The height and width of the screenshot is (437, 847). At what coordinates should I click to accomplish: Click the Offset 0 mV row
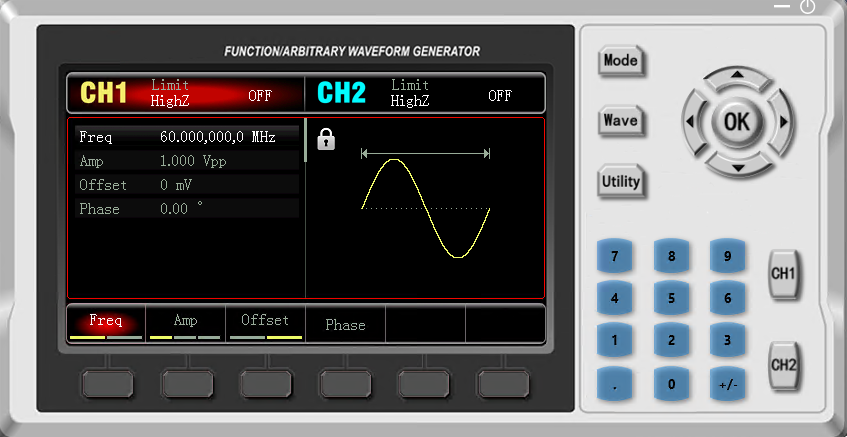(187, 185)
